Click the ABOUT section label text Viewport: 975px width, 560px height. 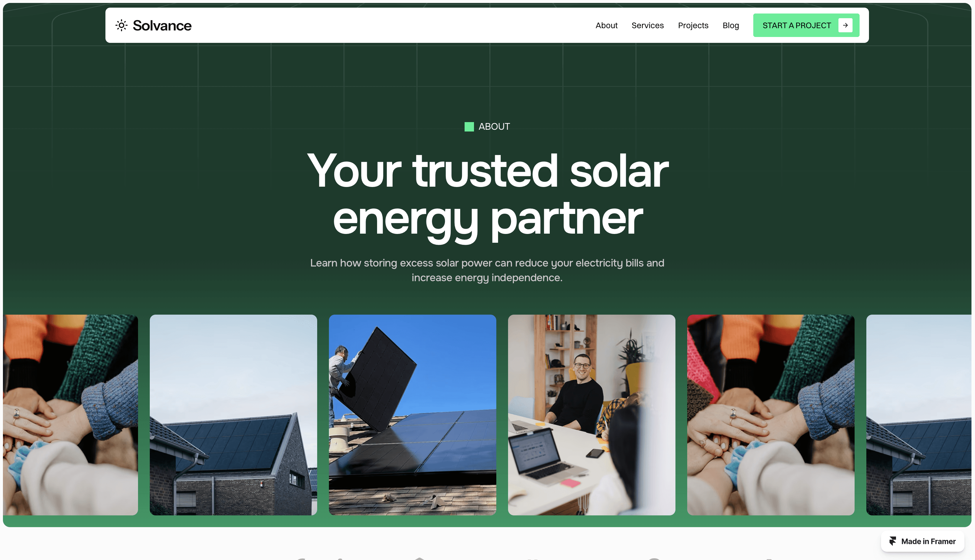click(x=494, y=126)
